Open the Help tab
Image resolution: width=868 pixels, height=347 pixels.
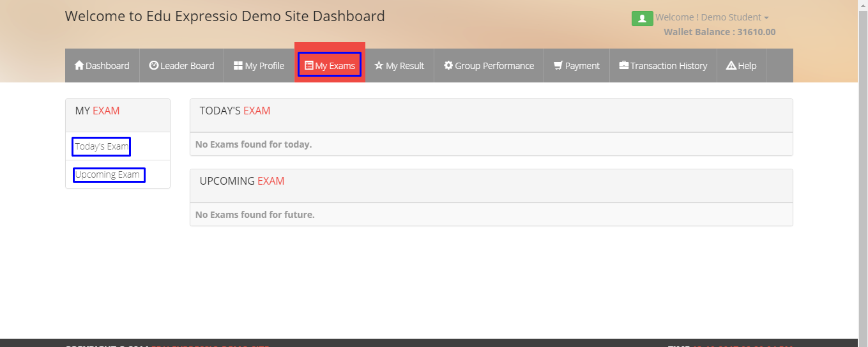tap(742, 65)
